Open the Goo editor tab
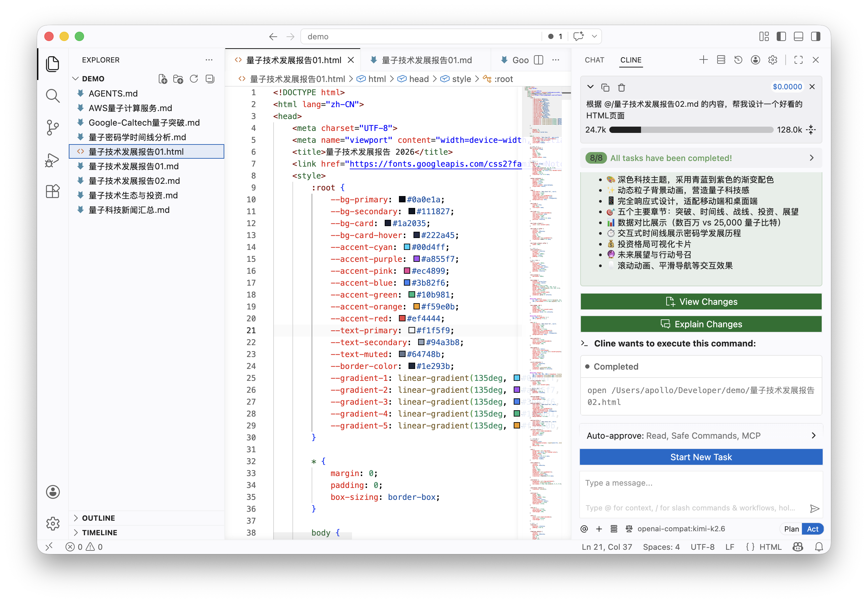The height and width of the screenshot is (603, 868). 514,60
